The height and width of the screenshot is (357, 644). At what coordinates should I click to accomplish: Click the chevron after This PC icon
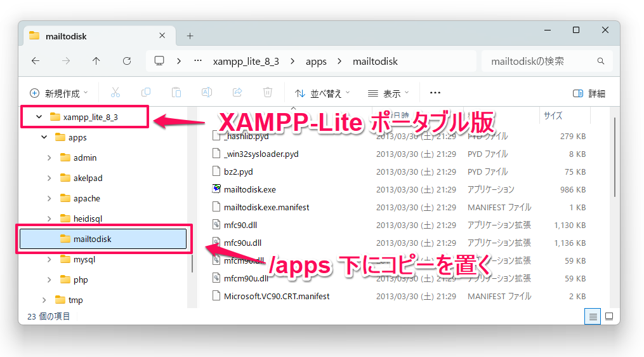pyautogui.click(x=179, y=61)
